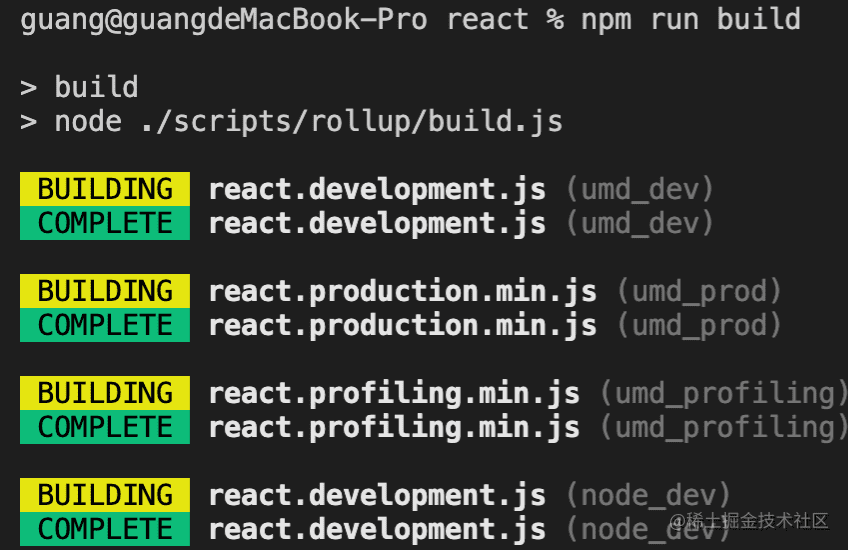Image resolution: width=848 pixels, height=550 pixels.
Task: Click the guang@guangdeMacBook-Pro prompt text
Action: tap(223, 19)
